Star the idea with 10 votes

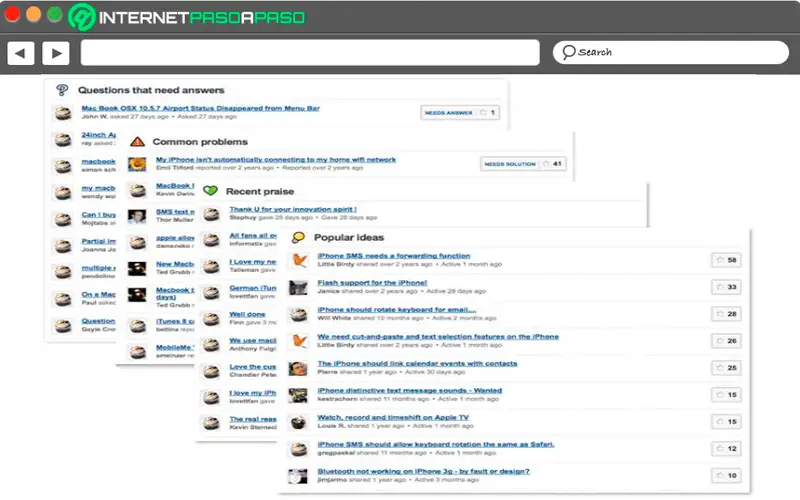coord(720,476)
